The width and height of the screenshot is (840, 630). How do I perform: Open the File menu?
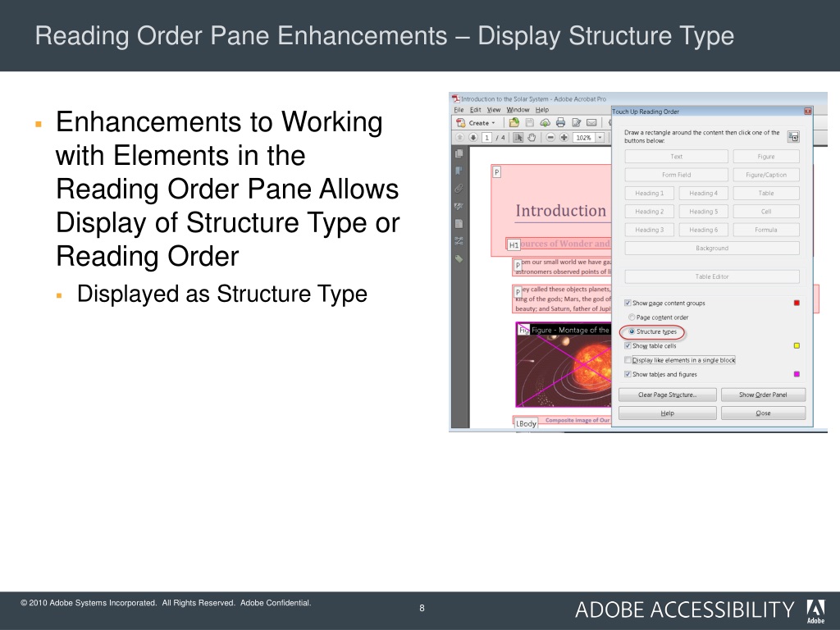click(459, 110)
